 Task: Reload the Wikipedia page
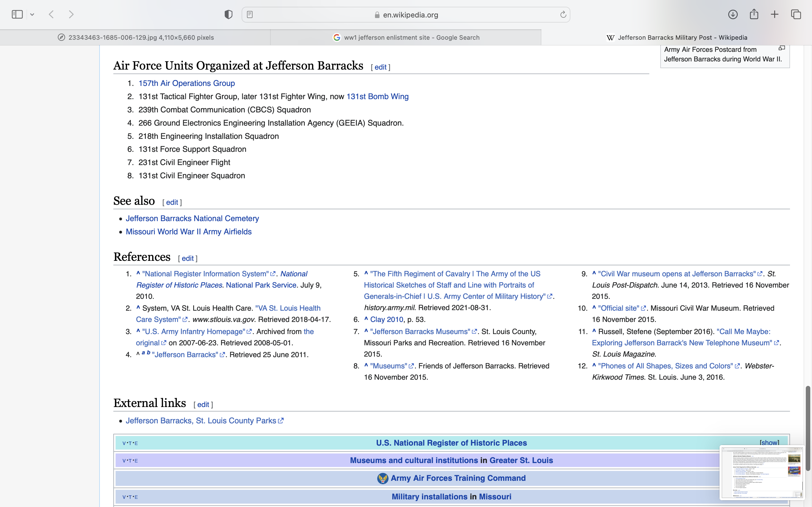pos(563,14)
